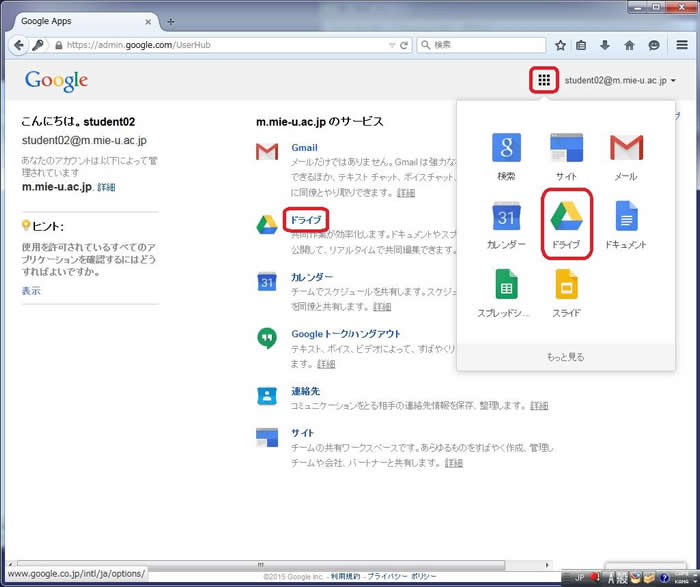Viewport: 700px width, 587px height.
Task: Open the ドライブ service link
Action: (306, 220)
